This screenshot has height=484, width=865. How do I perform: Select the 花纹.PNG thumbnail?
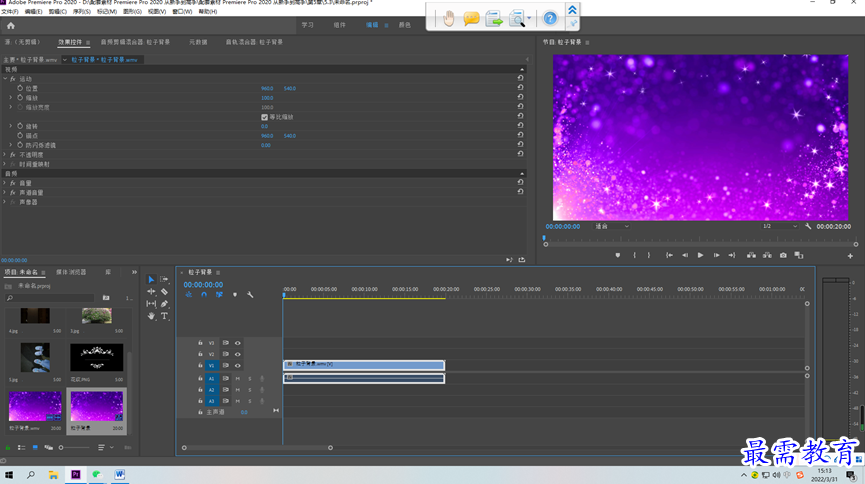point(97,357)
